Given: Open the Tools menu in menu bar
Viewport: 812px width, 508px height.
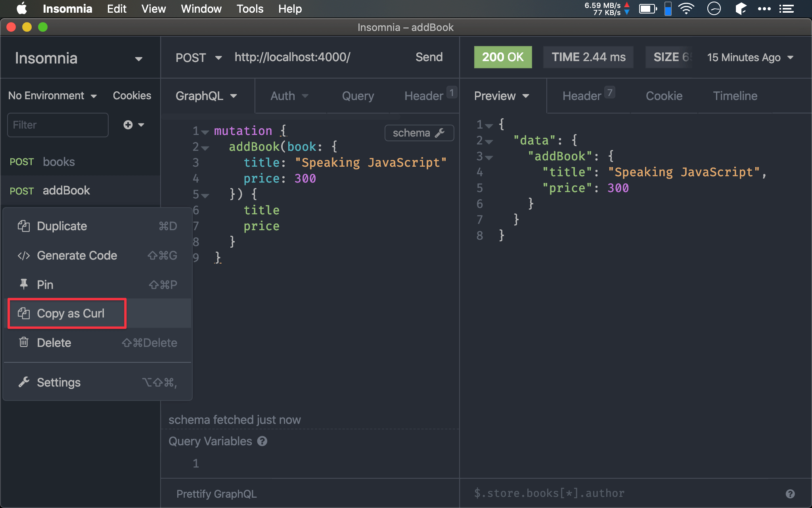Looking at the screenshot, I should [250, 8].
